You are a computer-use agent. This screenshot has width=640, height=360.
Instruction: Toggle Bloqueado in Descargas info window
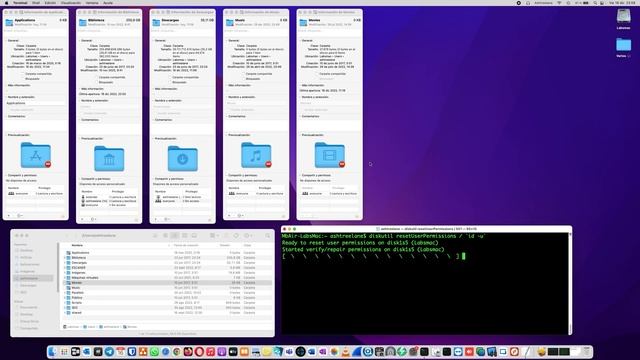pyautogui.click(x=170, y=82)
